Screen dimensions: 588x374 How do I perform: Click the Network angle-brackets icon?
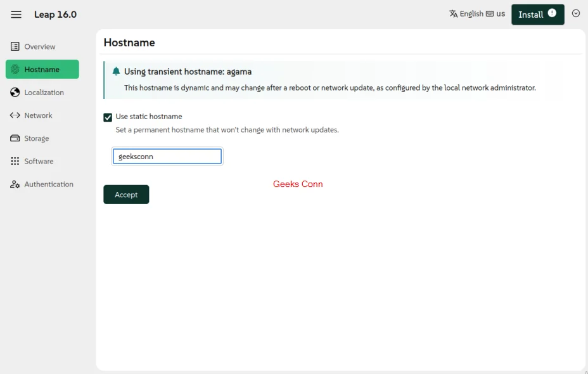(14, 115)
